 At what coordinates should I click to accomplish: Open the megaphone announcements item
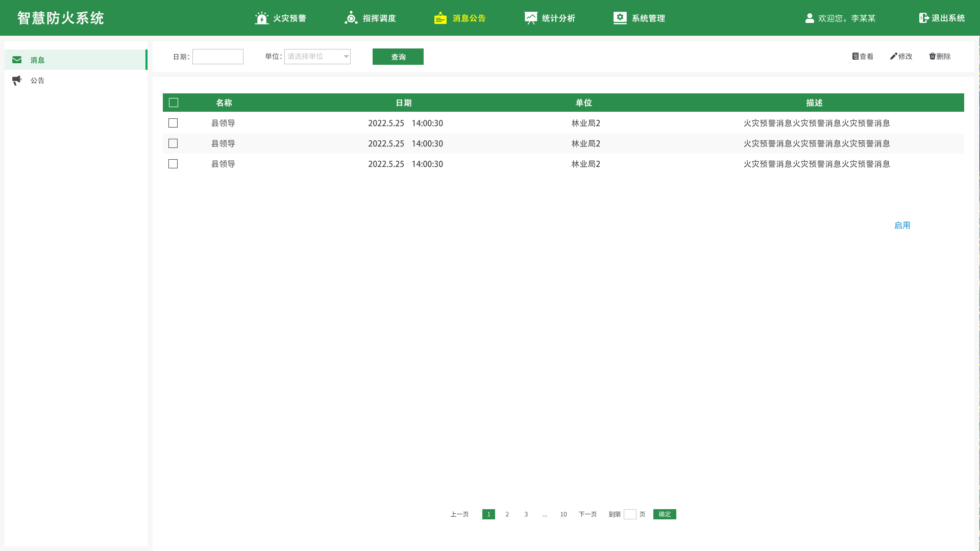coord(37,81)
